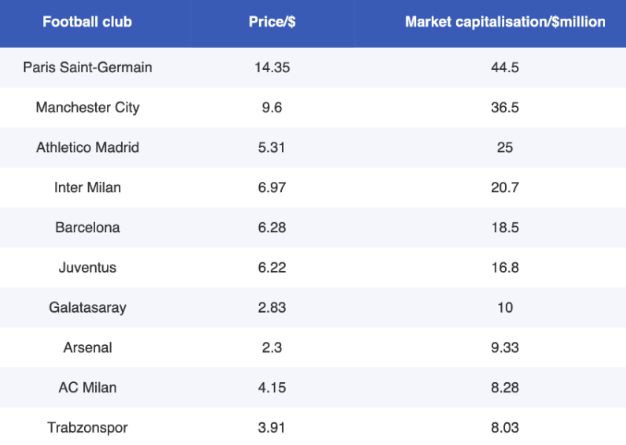This screenshot has width=626, height=445.
Task: Select the 36.5 market capitalisation cell
Action: (x=505, y=107)
